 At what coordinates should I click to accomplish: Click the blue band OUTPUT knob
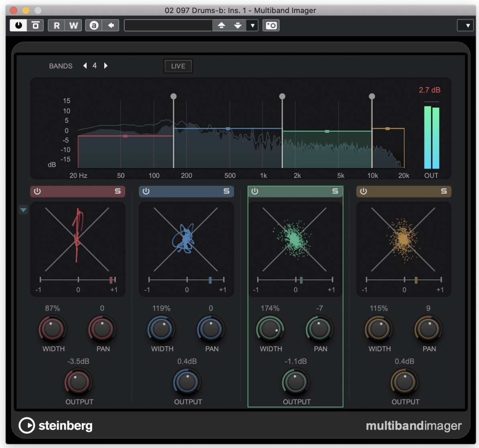coord(187,382)
